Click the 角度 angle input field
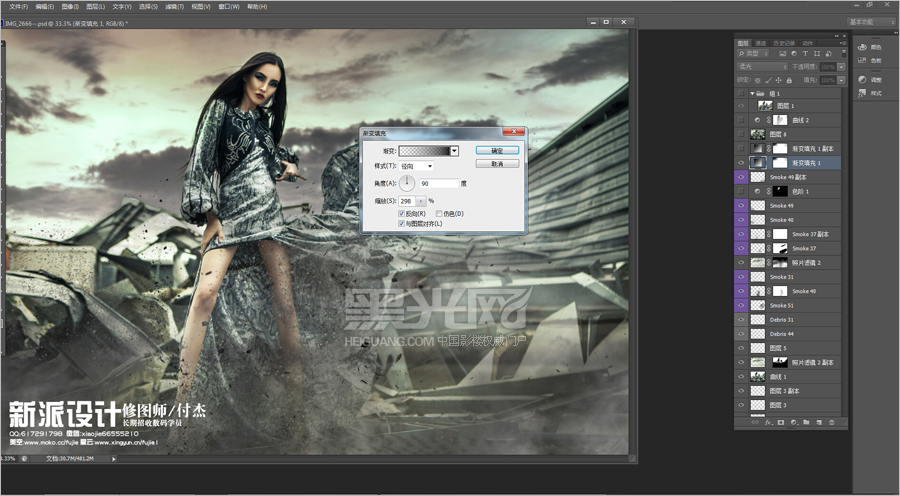The height and width of the screenshot is (496, 900). pyautogui.click(x=439, y=183)
